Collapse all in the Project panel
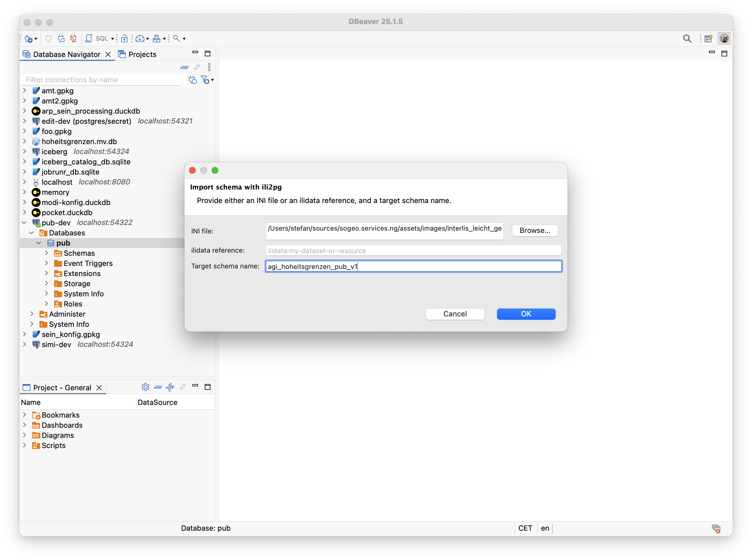 (158, 387)
